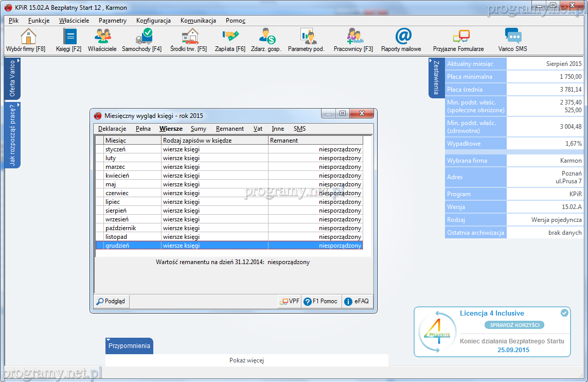Expand the Jak rozpocząć pracę side tab

(12, 135)
